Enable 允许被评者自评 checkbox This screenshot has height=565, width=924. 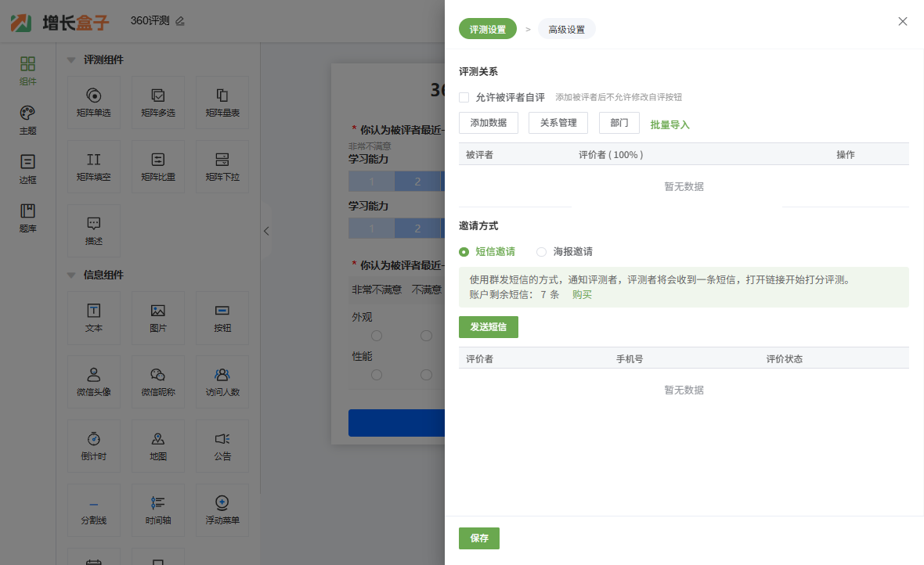click(464, 97)
